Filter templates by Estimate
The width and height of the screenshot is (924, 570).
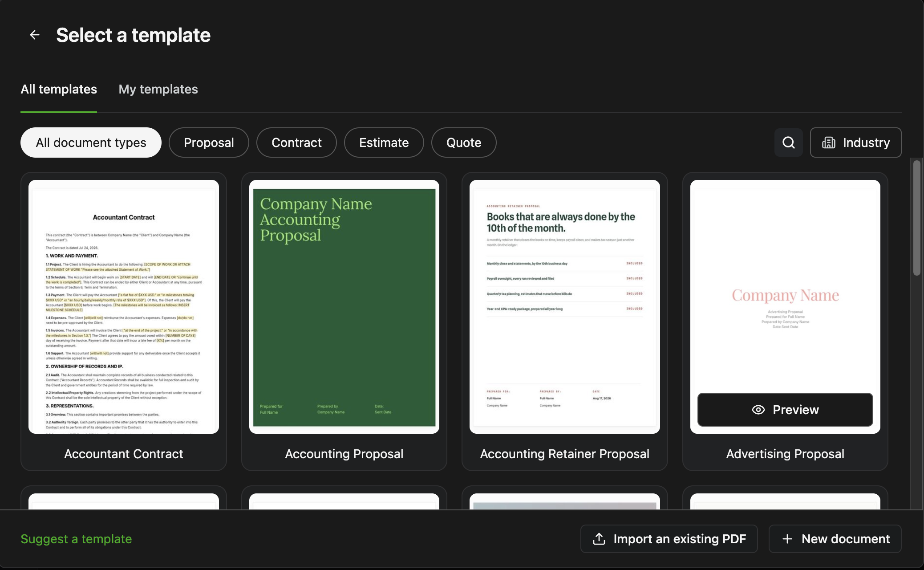[x=384, y=142]
